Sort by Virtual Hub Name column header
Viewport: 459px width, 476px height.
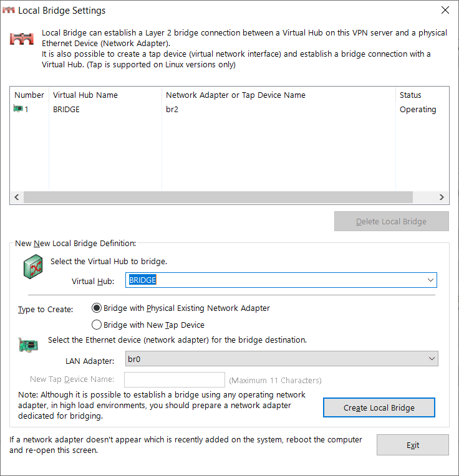point(105,95)
